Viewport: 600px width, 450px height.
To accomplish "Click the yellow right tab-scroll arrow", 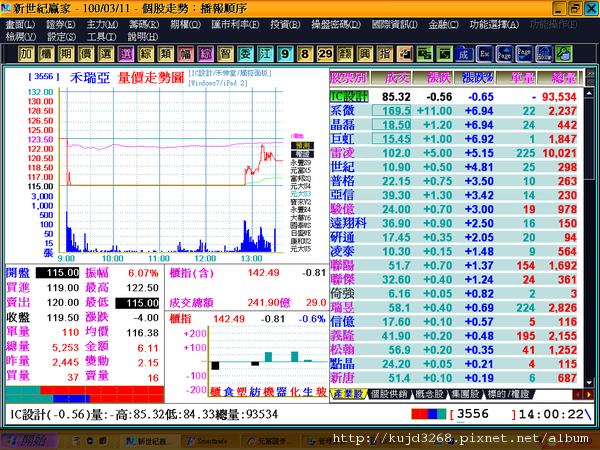I will coord(589,394).
